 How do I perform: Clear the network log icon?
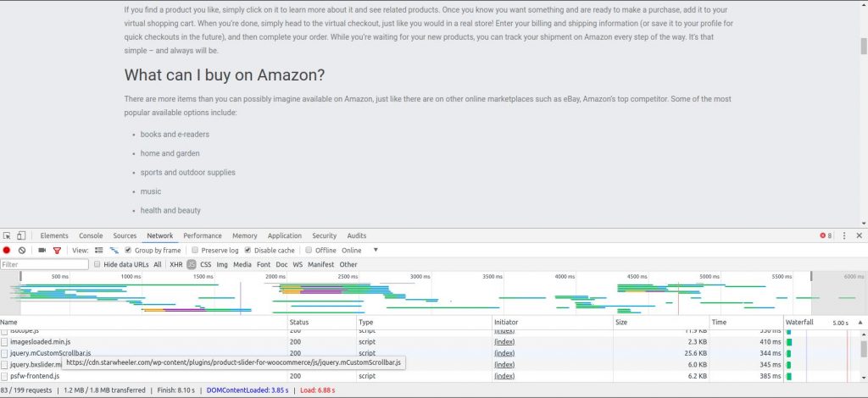[x=21, y=251]
